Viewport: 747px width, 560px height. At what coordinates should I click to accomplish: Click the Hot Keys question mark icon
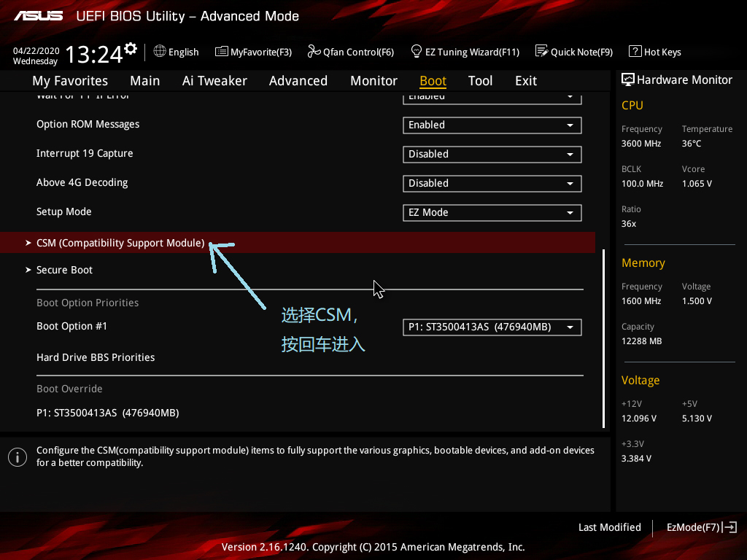635,51
